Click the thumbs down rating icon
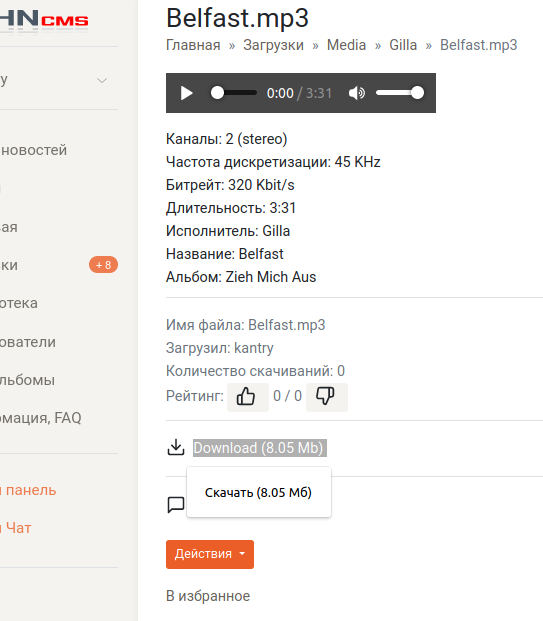The image size is (543, 621). (x=327, y=397)
